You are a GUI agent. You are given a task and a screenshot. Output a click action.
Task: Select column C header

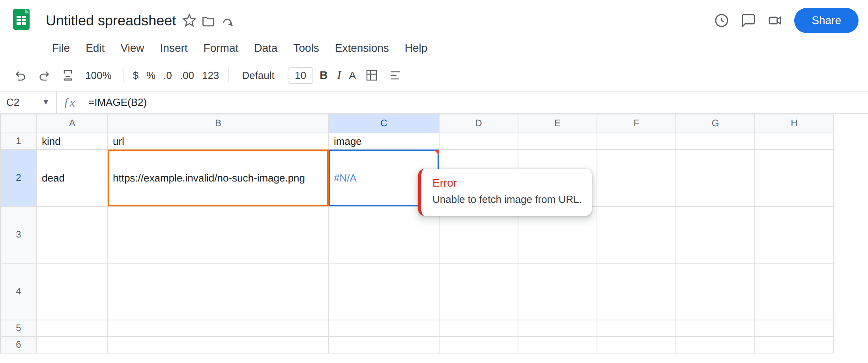click(383, 123)
